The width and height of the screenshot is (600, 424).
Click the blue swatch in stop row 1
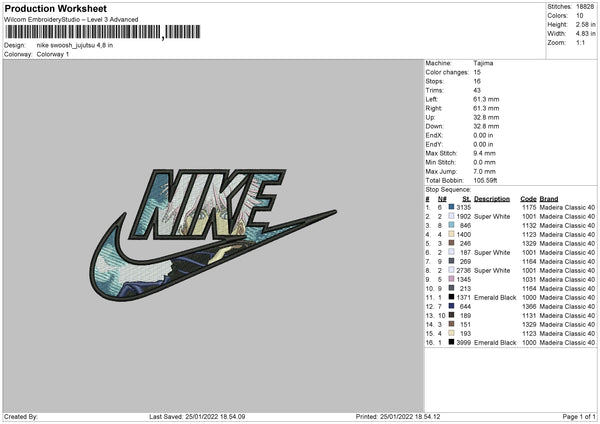click(452, 207)
